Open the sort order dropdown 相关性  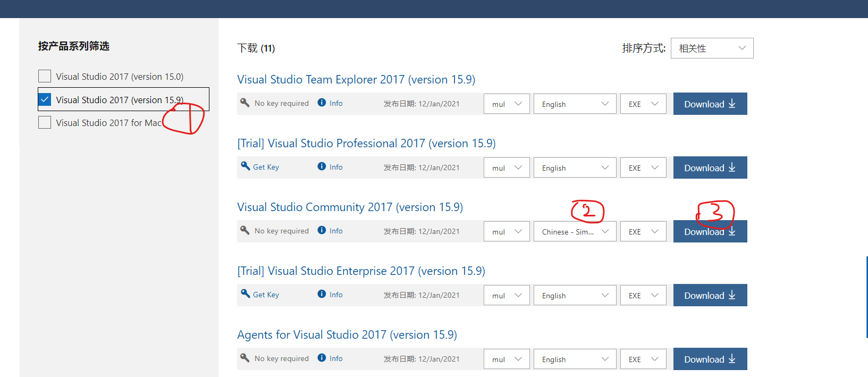coord(712,48)
